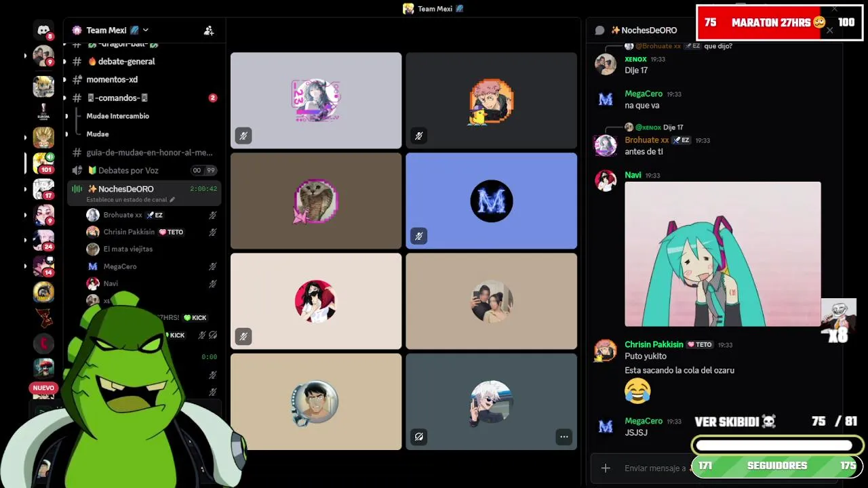Open the red C logo server icon
The width and height of the screenshot is (868, 488).
click(43, 343)
